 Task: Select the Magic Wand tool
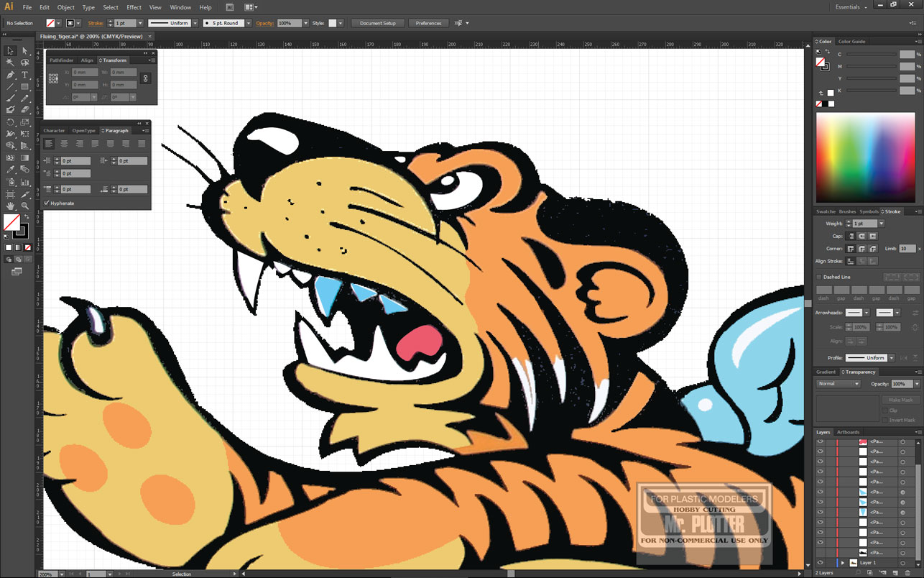[10, 63]
